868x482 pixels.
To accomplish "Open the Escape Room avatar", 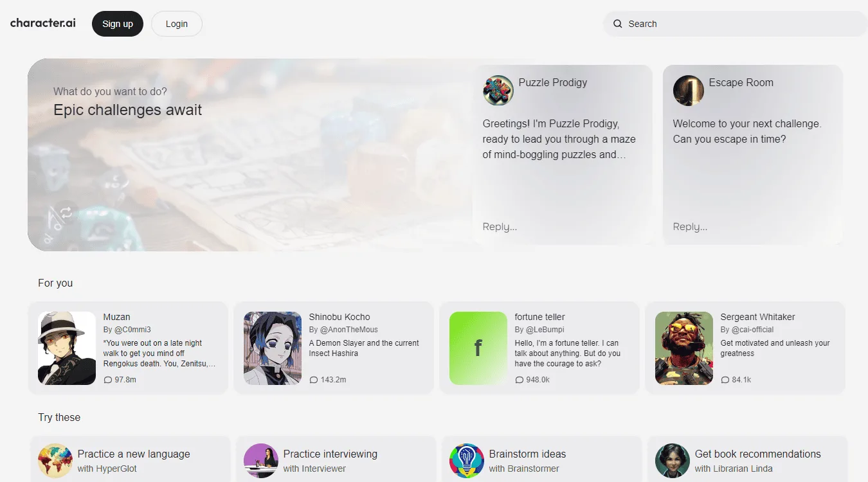I will [689, 91].
